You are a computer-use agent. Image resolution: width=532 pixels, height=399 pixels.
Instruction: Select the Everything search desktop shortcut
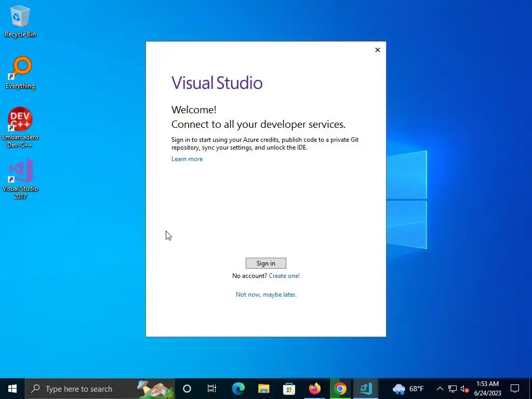point(20,73)
